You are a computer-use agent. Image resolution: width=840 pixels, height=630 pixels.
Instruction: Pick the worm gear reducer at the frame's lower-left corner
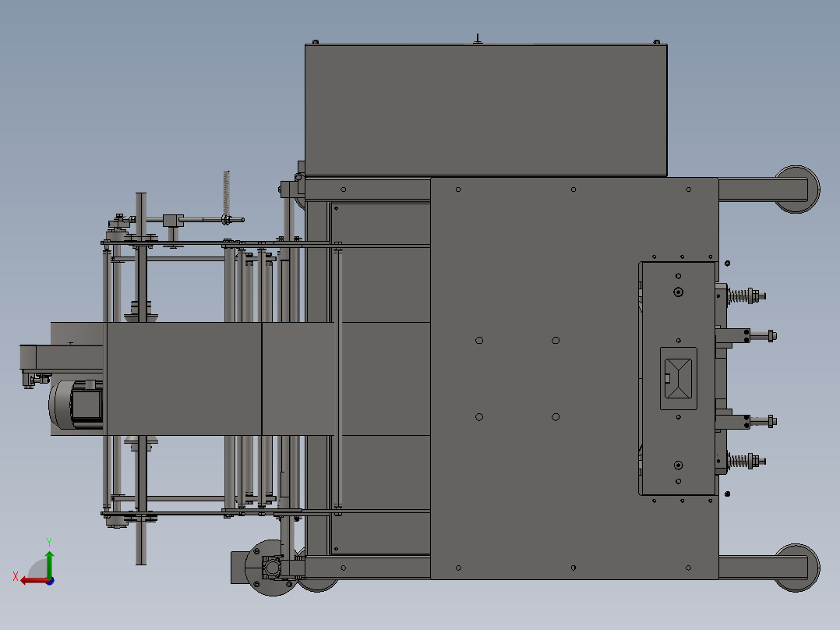pos(272,568)
